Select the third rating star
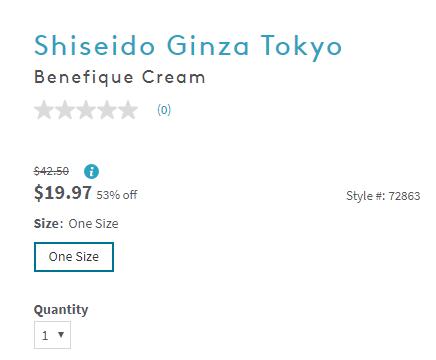Viewport: 436px width, 360px height. pyautogui.click(x=86, y=110)
